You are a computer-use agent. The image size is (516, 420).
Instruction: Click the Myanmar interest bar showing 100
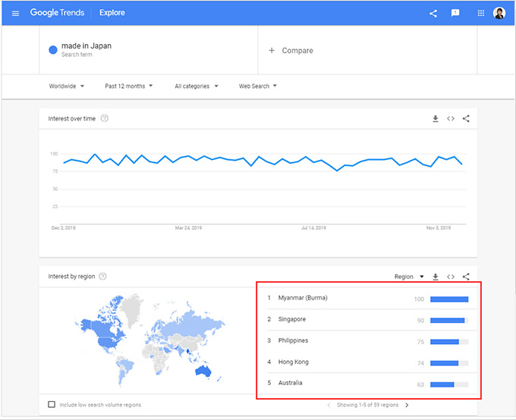449,299
